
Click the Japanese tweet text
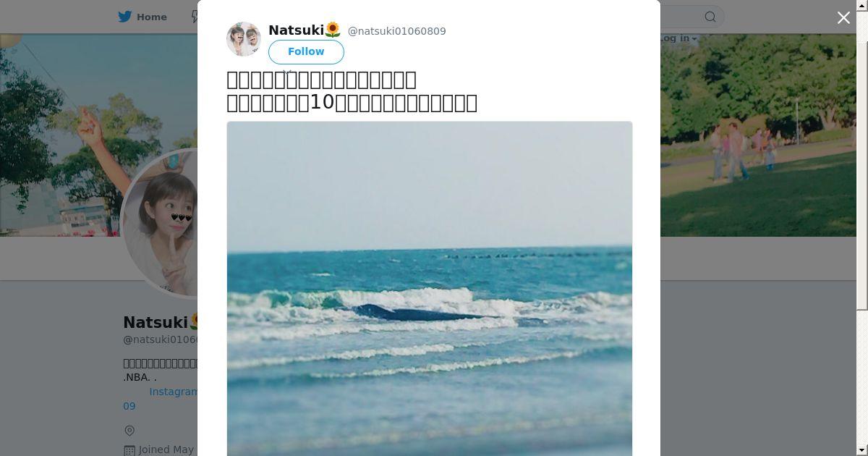(352, 91)
